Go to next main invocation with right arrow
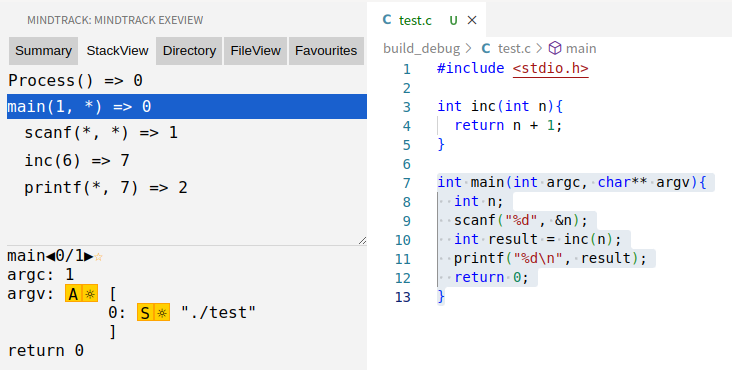Screen dimensions: 732x370 [x=88, y=256]
